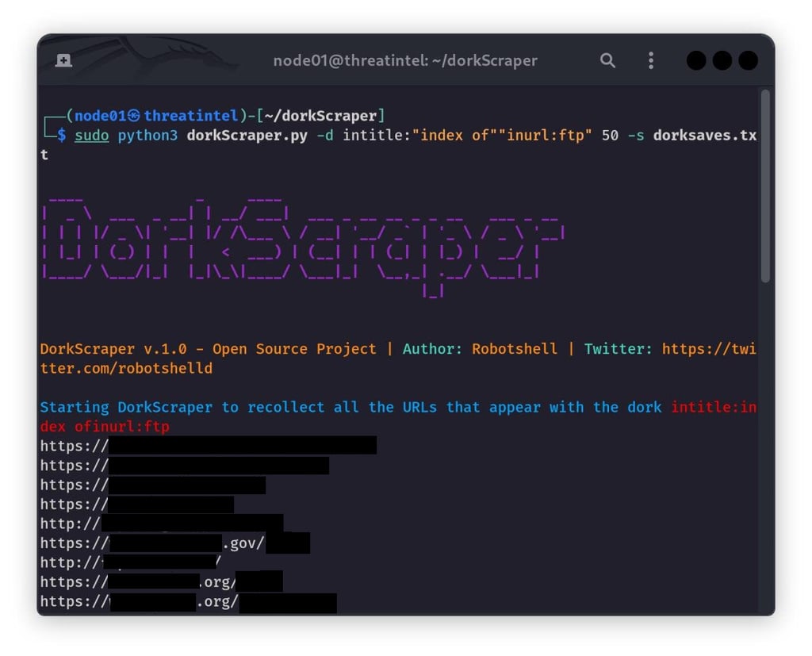Click the python3 word in command

click(x=147, y=135)
